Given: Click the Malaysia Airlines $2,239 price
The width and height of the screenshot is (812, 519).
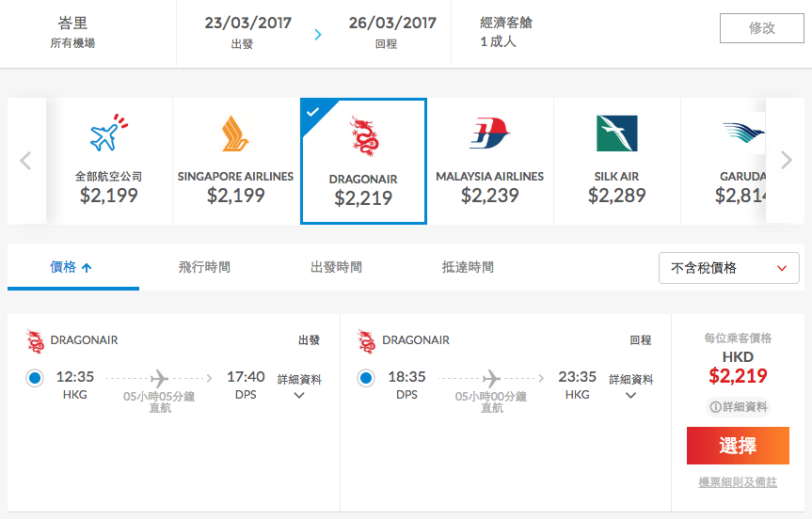Looking at the screenshot, I should tap(490, 195).
